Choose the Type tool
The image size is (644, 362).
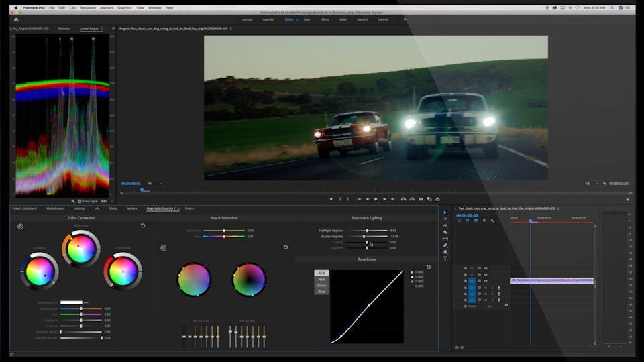point(445,258)
